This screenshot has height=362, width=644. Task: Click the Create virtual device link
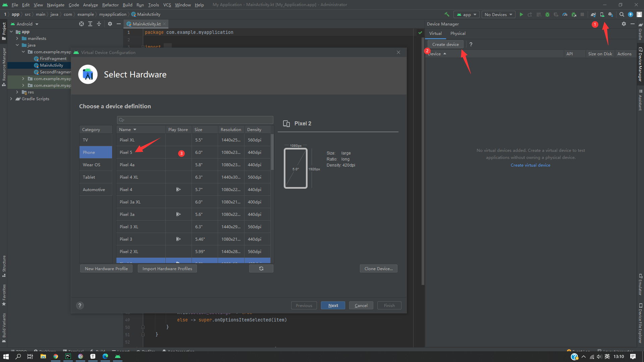pyautogui.click(x=530, y=165)
